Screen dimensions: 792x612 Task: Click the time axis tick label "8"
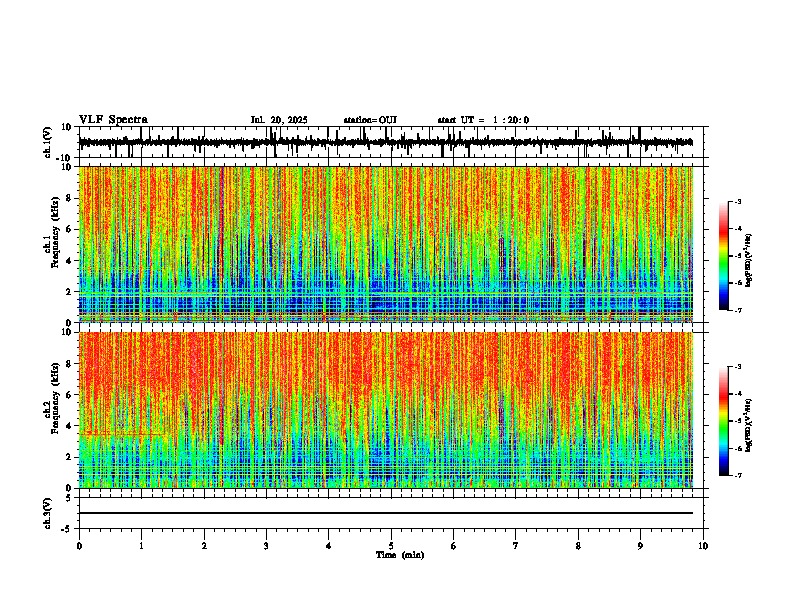tap(578, 546)
